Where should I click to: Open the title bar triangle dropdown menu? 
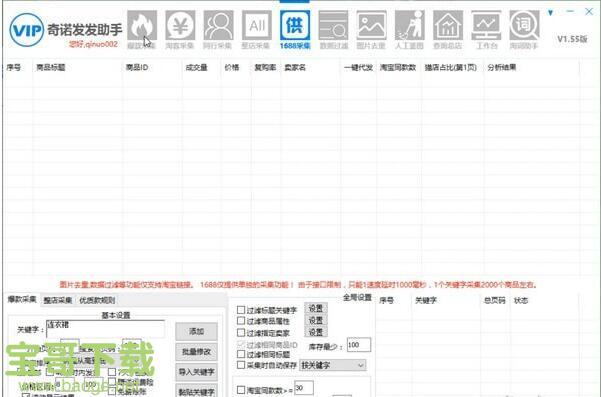click(550, 13)
